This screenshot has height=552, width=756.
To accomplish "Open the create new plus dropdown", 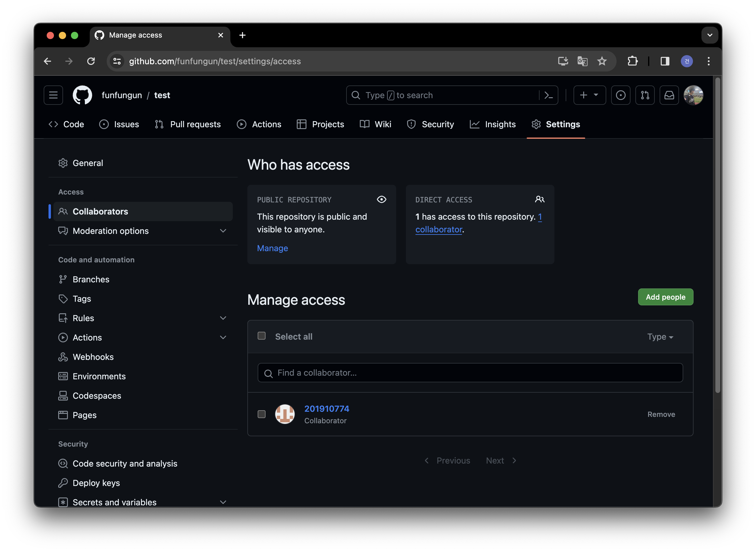I will [x=589, y=95].
